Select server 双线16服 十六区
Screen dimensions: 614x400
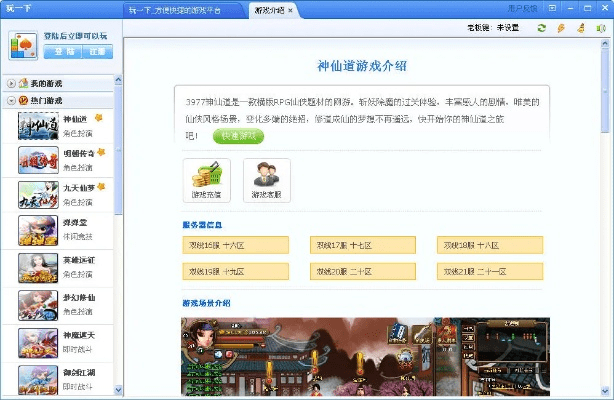coord(235,245)
